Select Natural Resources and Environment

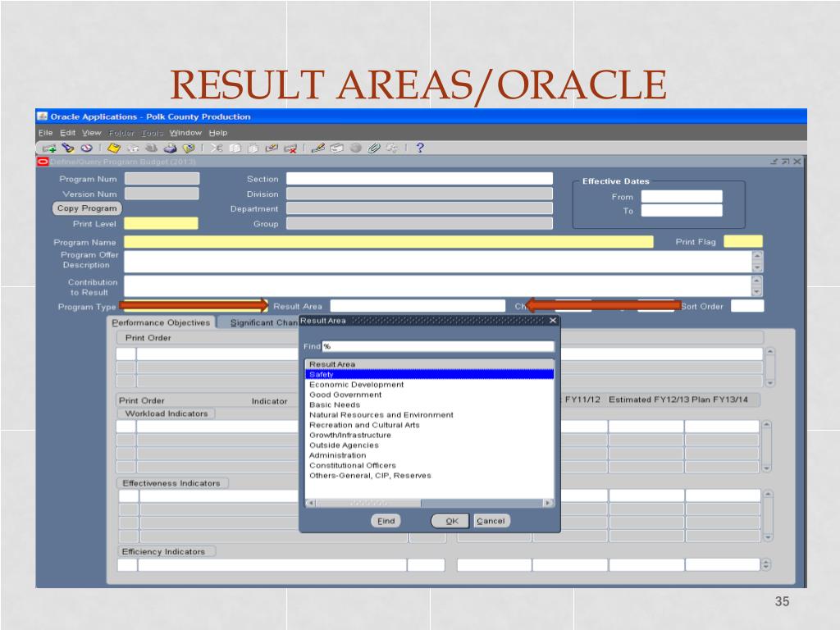429,414
